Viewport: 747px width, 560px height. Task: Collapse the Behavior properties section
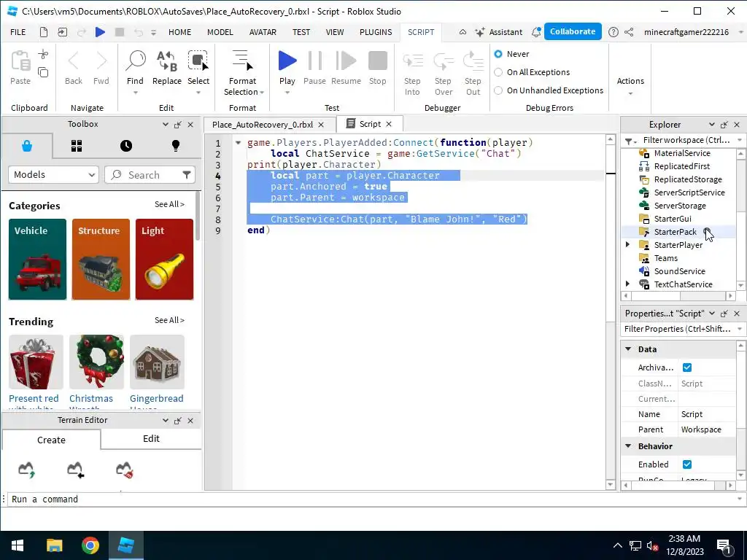coord(628,446)
